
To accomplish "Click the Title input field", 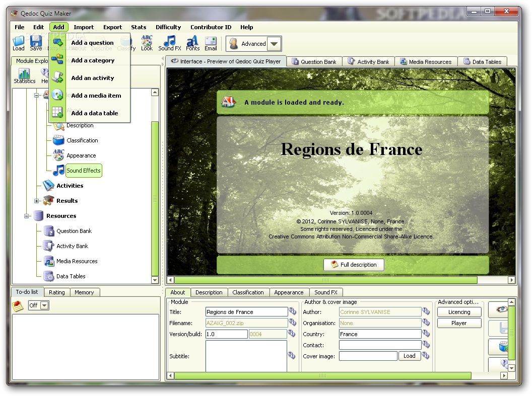I will [x=247, y=311].
